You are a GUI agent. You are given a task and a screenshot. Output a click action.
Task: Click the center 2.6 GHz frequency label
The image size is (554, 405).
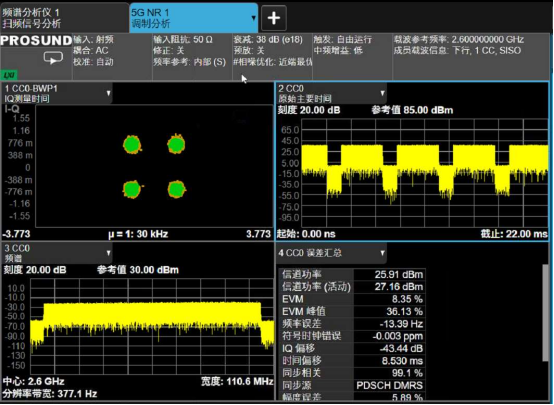(34, 381)
